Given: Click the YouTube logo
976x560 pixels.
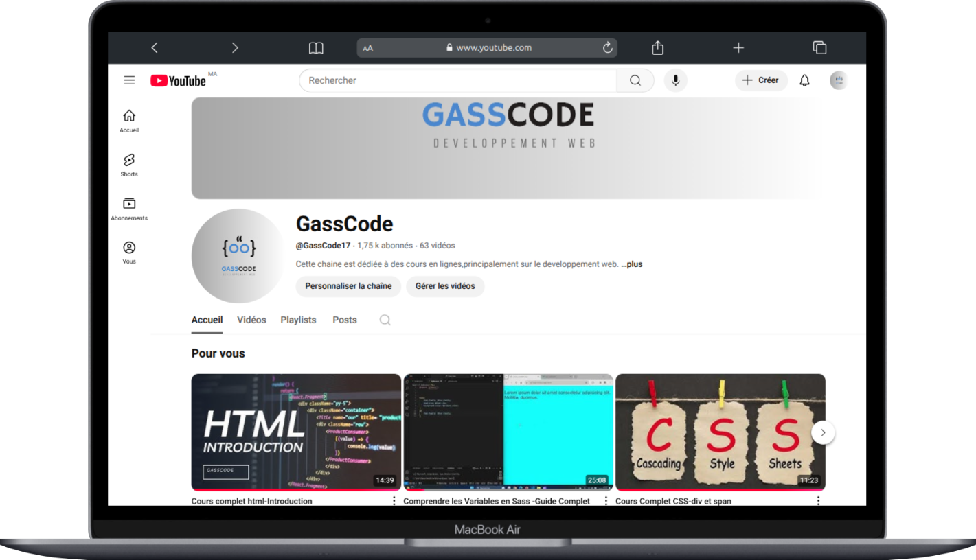Looking at the screenshot, I should click(x=178, y=81).
